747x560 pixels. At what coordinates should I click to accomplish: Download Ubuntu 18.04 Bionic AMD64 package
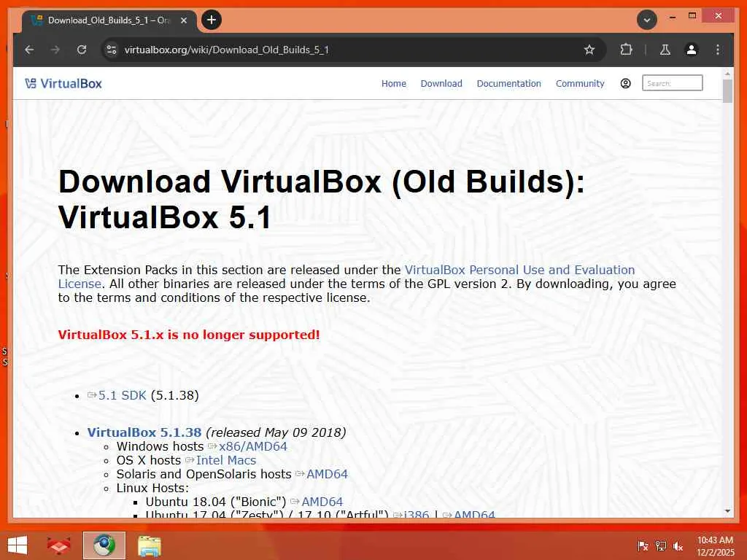[x=322, y=502]
